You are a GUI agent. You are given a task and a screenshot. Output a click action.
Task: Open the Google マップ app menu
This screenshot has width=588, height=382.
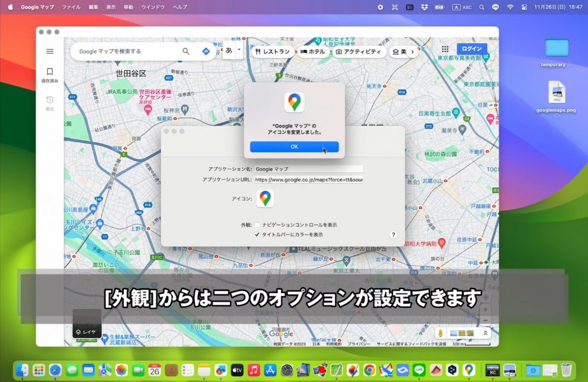point(37,7)
